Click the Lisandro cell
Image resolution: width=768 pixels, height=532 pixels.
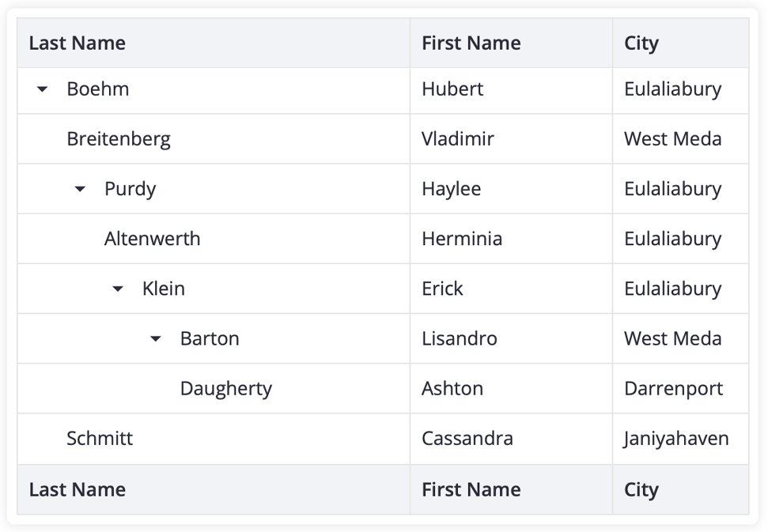click(512, 338)
